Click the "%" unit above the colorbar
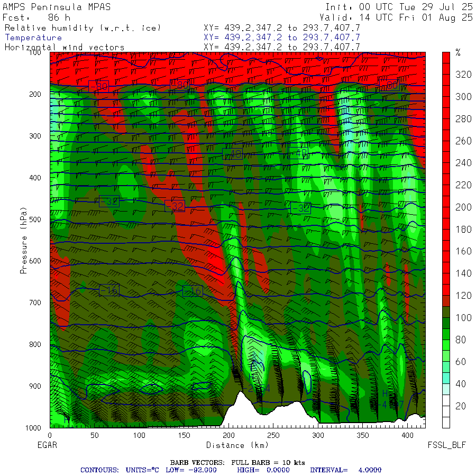The height and width of the screenshot is (476, 476). click(x=458, y=52)
